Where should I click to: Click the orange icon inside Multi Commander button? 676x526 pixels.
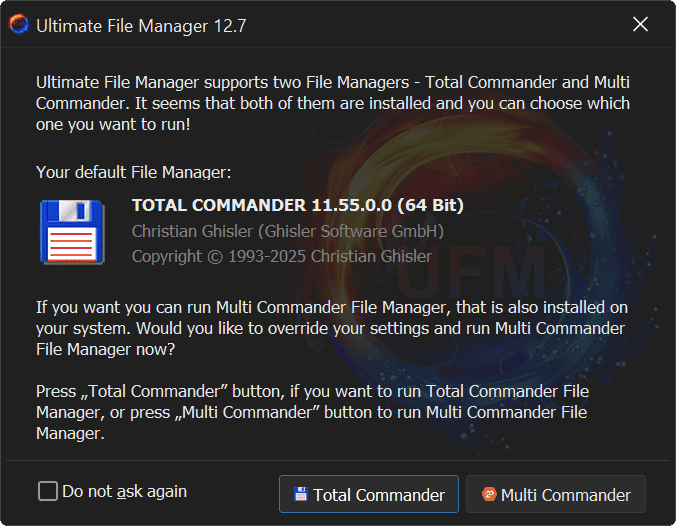[489, 494]
